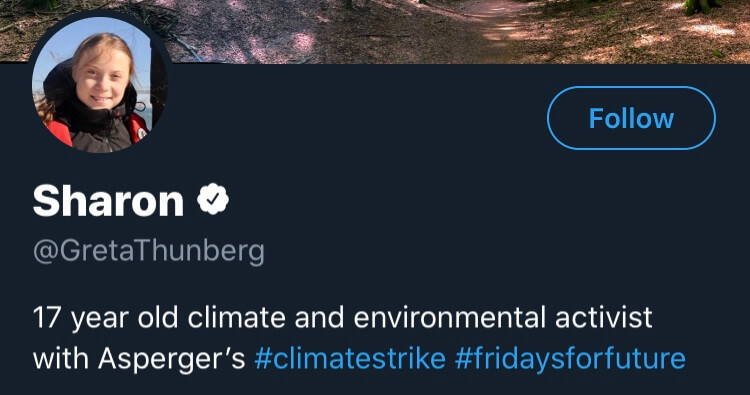
Task: Click the blue "Follow" label text
Action: click(x=631, y=118)
